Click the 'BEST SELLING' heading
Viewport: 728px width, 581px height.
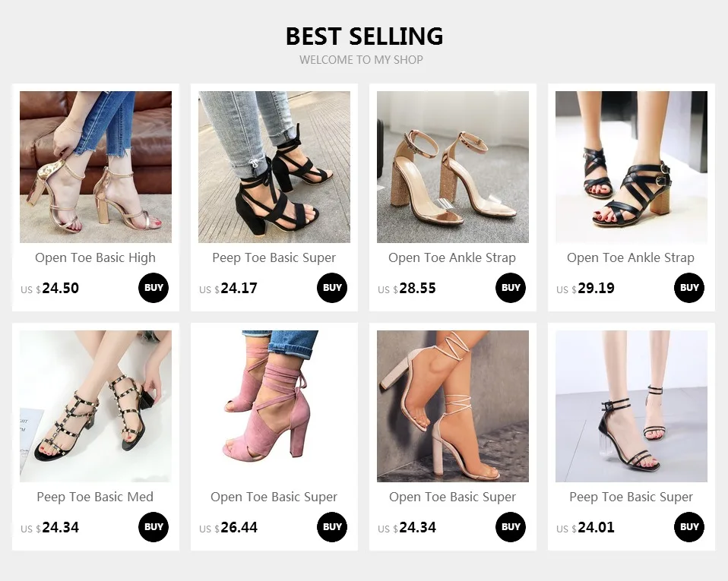click(x=364, y=36)
